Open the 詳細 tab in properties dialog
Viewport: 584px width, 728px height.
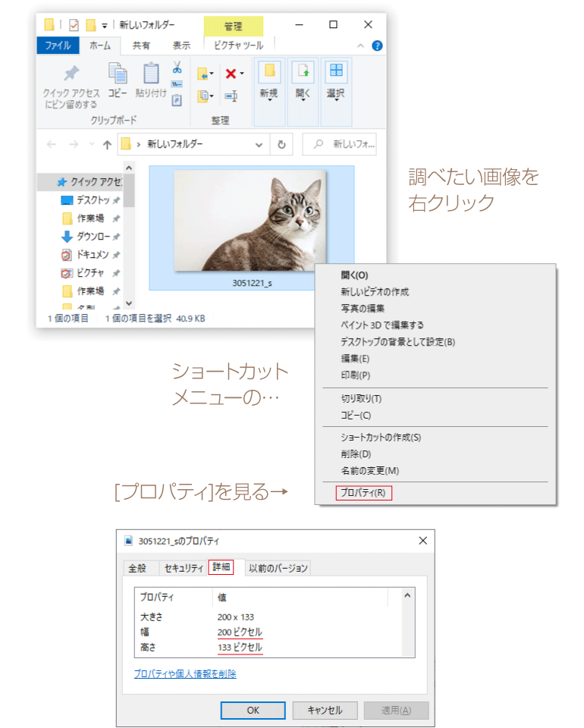tap(221, 567)
